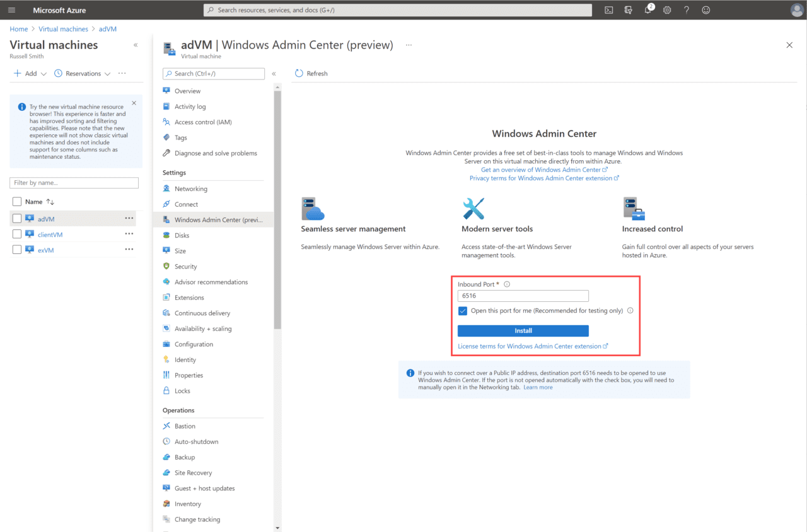807x532 pixels.
Task: Open Cloud Shell from top bar
Action: click(x=609, y=10)
